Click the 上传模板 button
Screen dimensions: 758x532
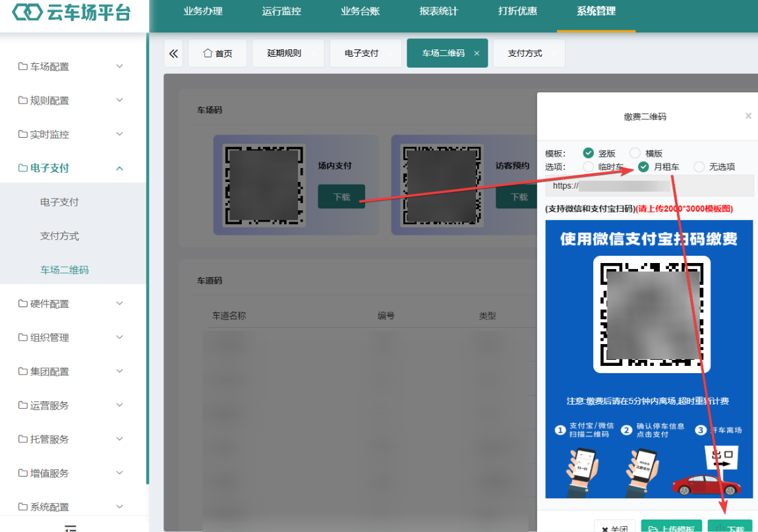click(x=672, y=527)
